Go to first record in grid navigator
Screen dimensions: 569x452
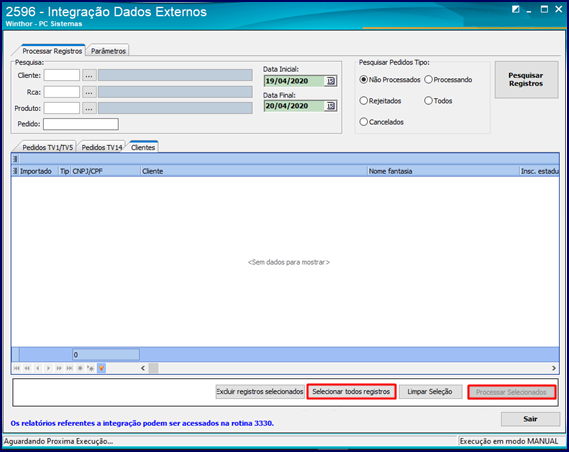(16, 368)
